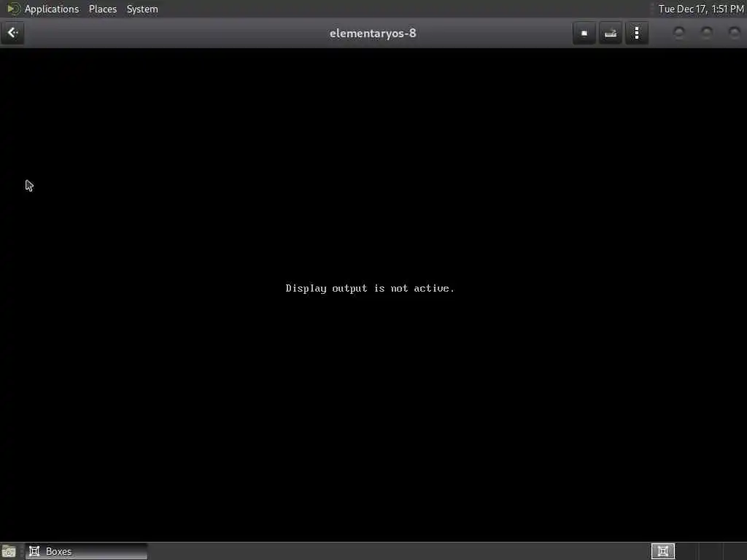The image size is (747, 560).
Task: Maximize the Boxes window
Action: point(706,32)
